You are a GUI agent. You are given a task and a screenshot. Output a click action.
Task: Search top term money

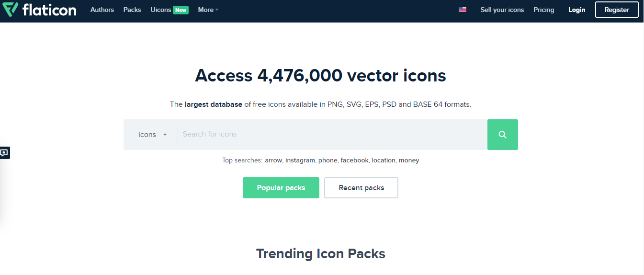(409, 160)
